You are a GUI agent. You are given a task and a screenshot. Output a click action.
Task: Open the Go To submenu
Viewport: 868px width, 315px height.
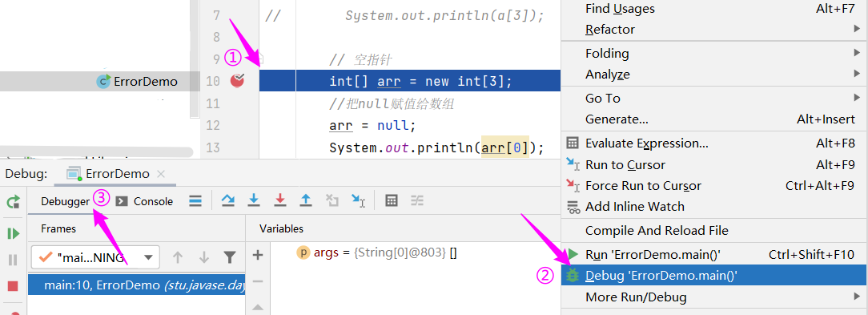tap(715, 98)
